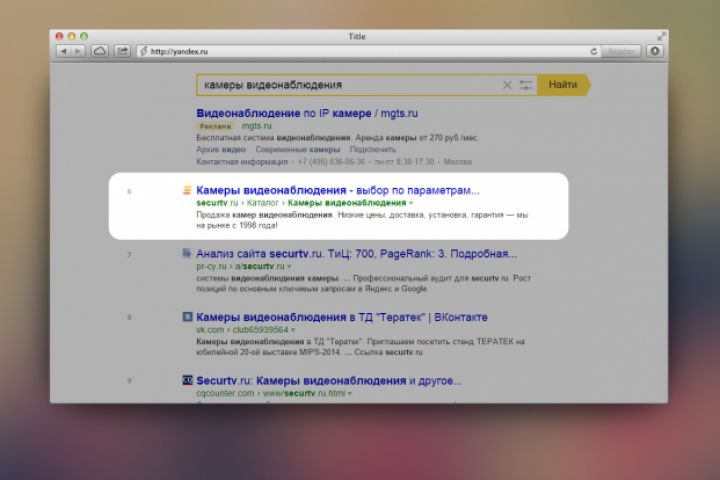This screenshot has width=720, height=480.
Task: Open the green mgts.ru ad URL
Action: 257,126
